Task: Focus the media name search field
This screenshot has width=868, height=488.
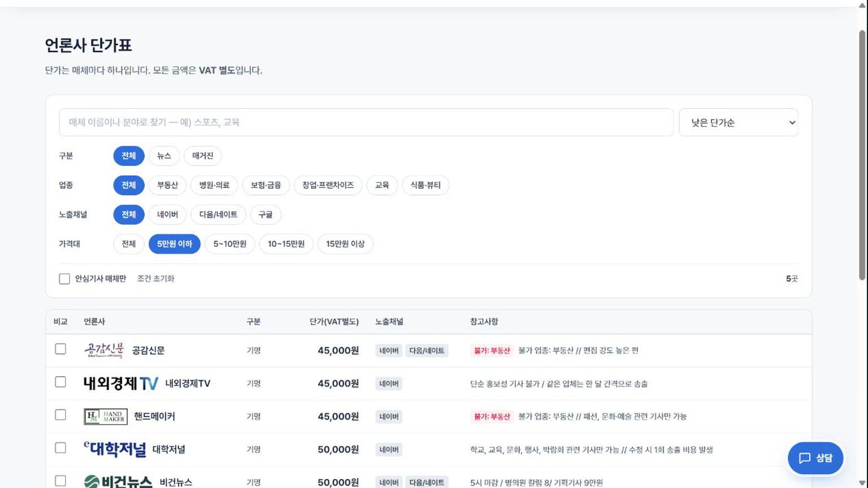Action: (x=366, y=123)
